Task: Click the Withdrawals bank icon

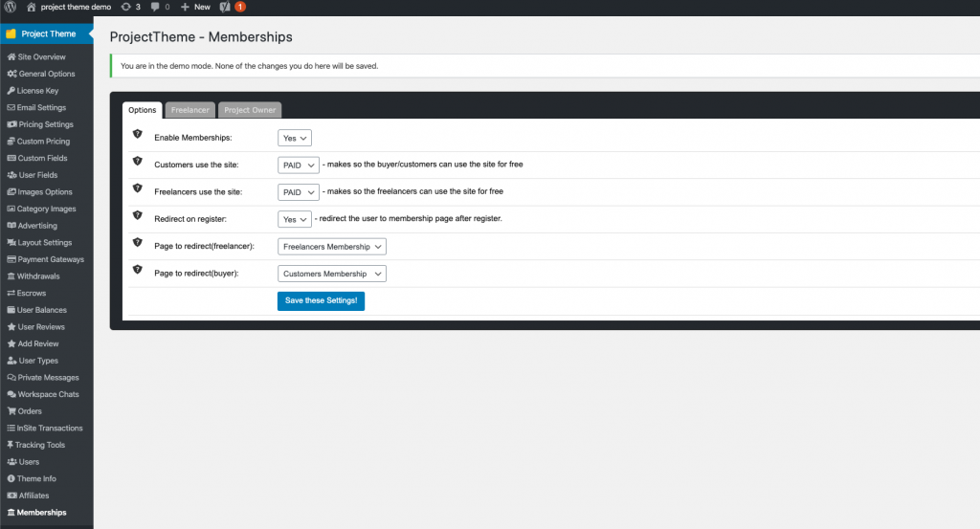Action: 11,276
